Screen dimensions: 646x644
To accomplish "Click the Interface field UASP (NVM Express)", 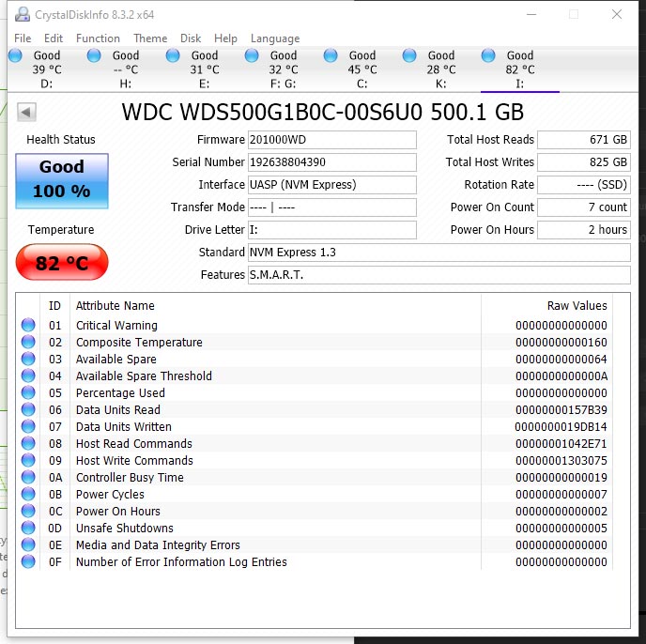I will [332, 185].
